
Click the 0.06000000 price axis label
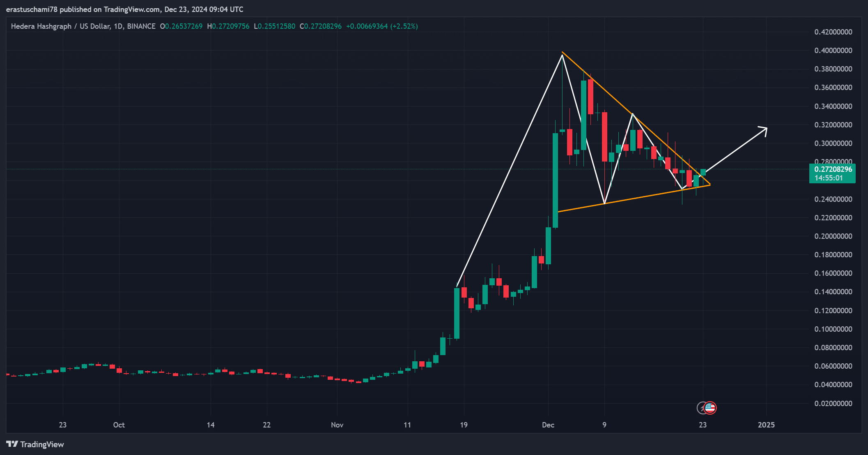coord(834,366)
